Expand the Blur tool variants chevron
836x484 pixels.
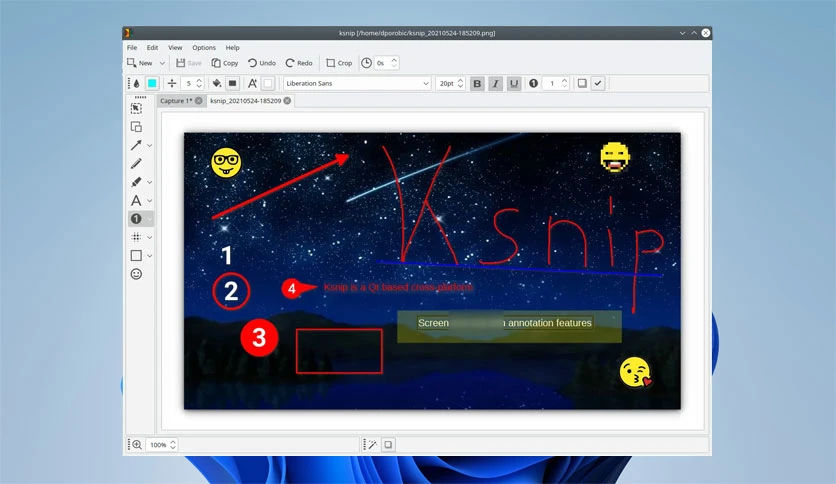(150, 238)
